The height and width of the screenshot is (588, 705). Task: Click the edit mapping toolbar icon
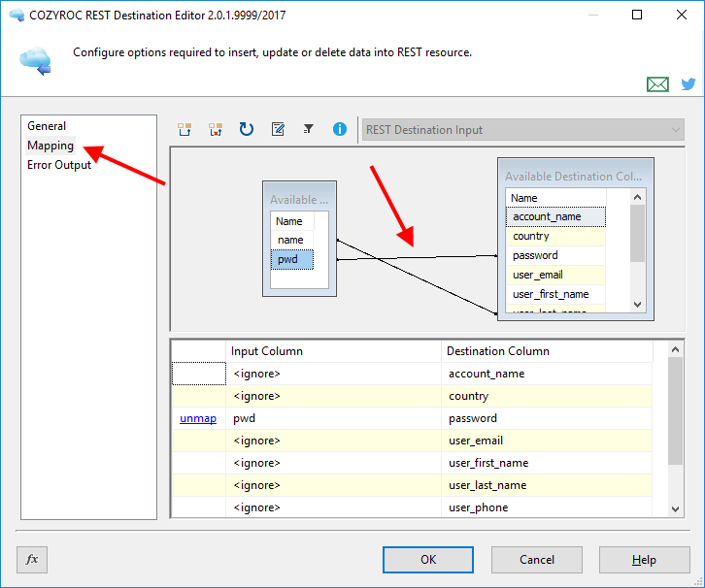click(278, 129)
